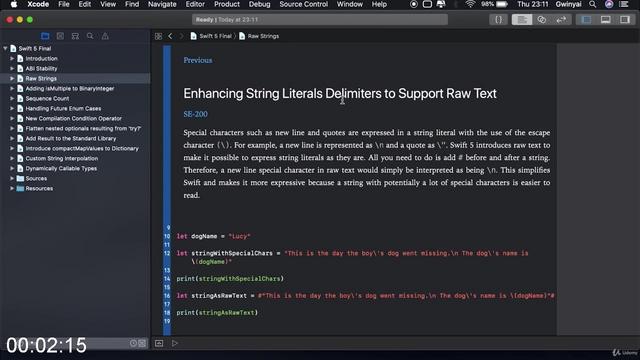The image size is (640, 360).
Task: Switch to the Version editor
Action: click(561, 20)
